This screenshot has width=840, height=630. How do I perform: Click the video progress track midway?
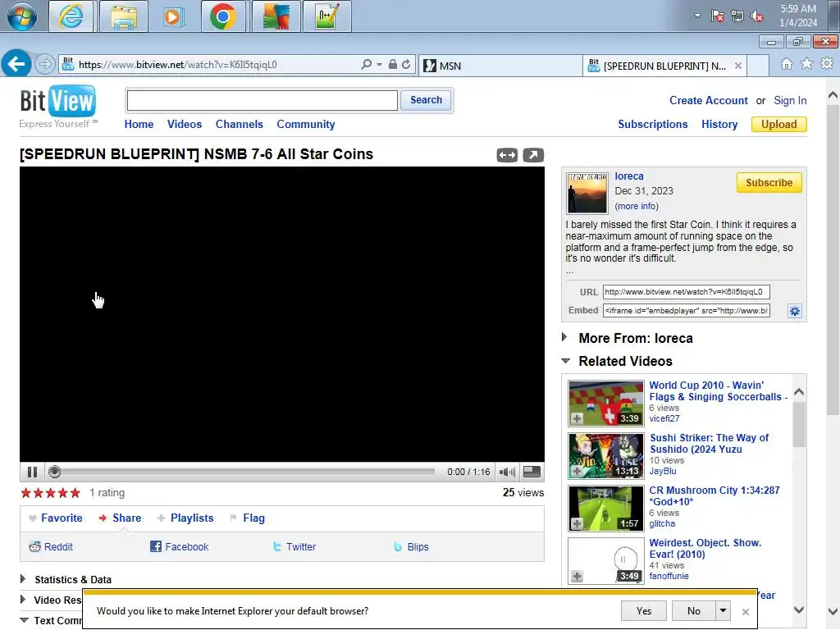click(248, 472)
